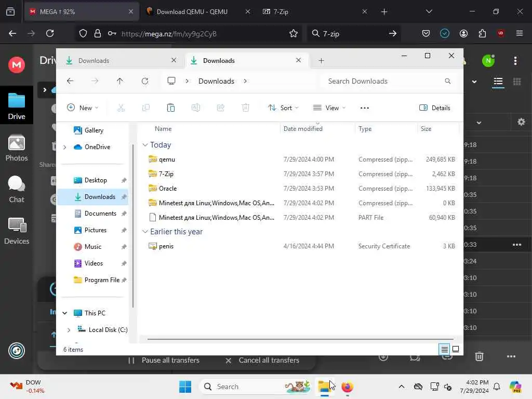This screenshot has height=399, width=532.
Task: Open uBlock Origin extension icon
Action: 500,33
